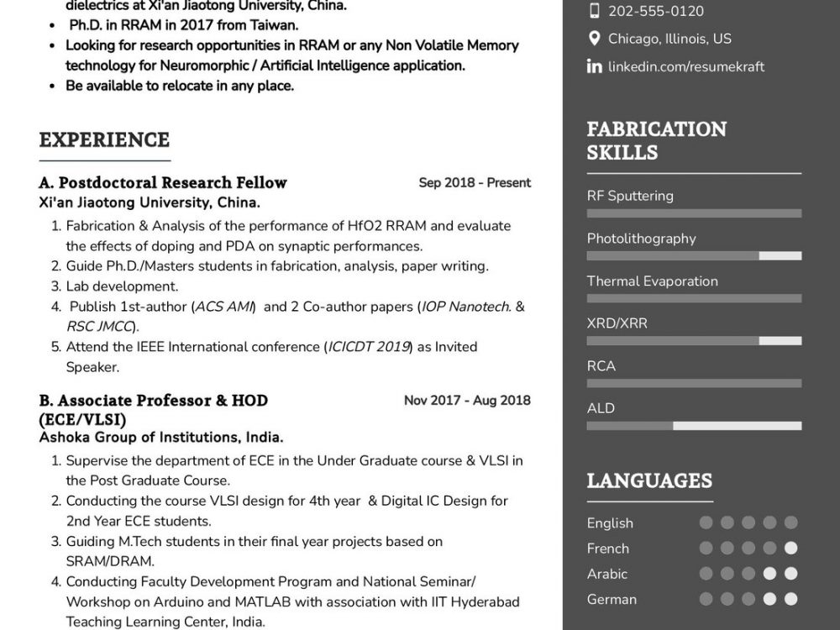Toggle the fourth Arabic proficiency dot
Viewport: 840px width, 630px height.
(x=768, y=574)
